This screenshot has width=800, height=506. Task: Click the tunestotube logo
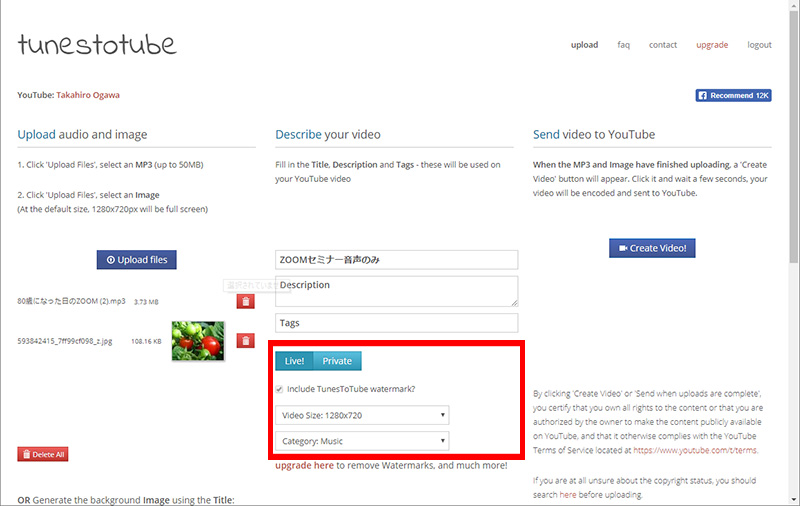(97, 45)
